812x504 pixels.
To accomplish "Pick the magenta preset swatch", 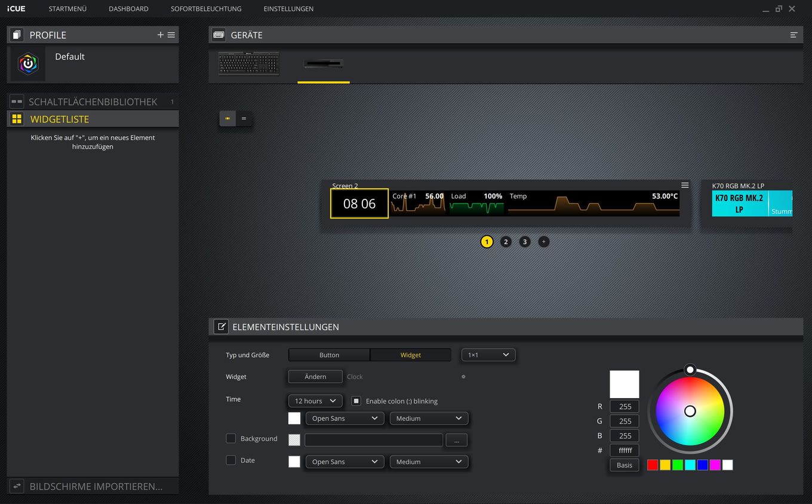I will pyautogui.click(x=715, y=465).
